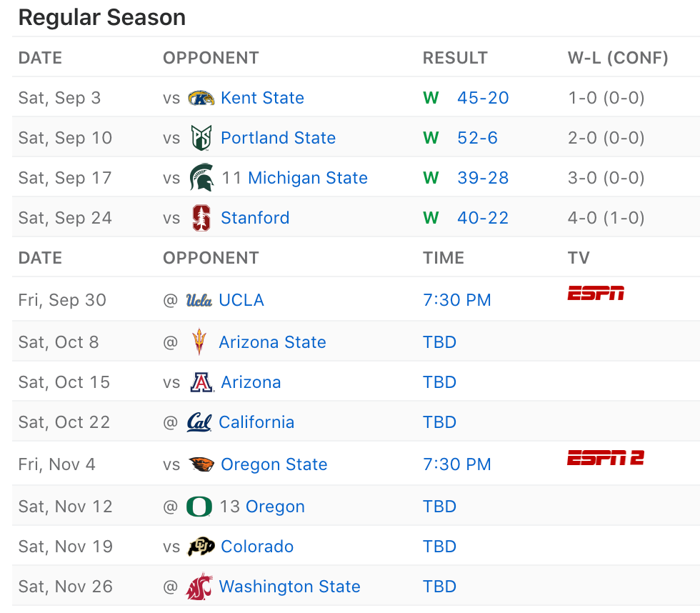The width and height of the screenshot is (700, 613).
Task: Open the 39-28 Michigan State score link
Action: pos(483,178)
